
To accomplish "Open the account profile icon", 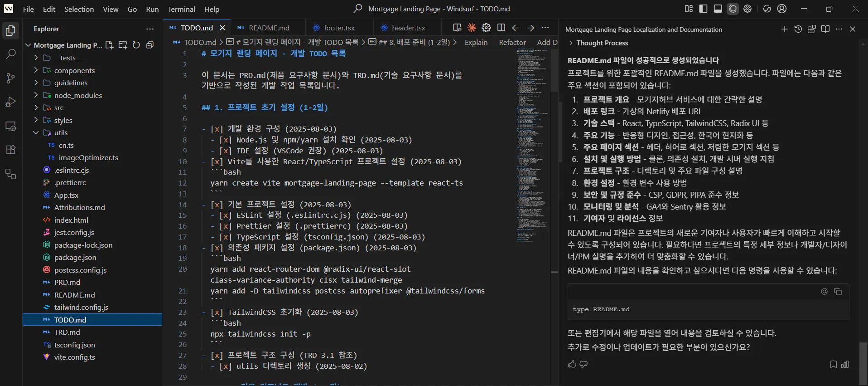I will [x=782, y=9].
